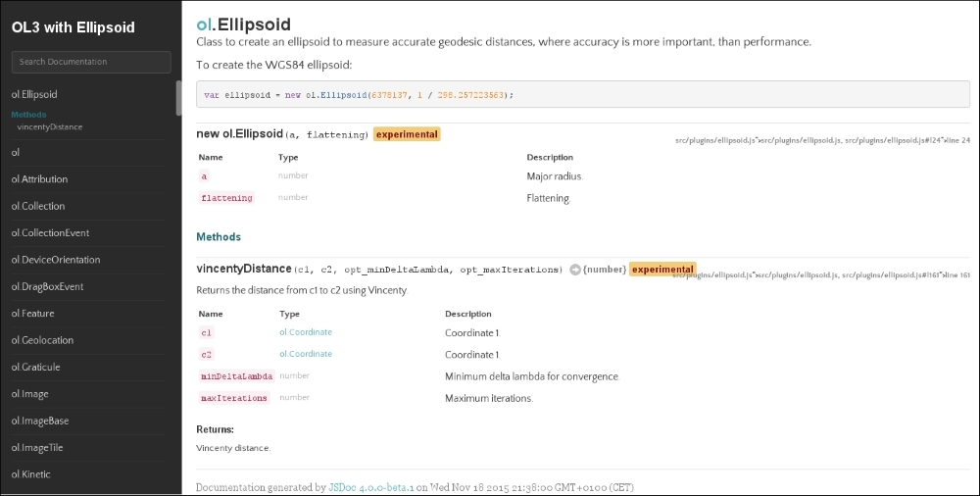
Task: Open ol.CollectionEvent in the sidebar
Action: pyautogui.click(x=51, y=233)
